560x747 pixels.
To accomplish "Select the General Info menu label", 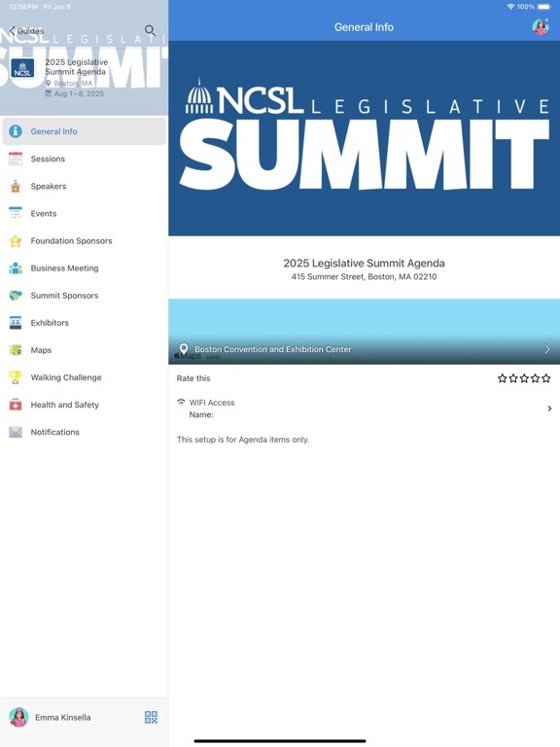I will pos(53,131).
